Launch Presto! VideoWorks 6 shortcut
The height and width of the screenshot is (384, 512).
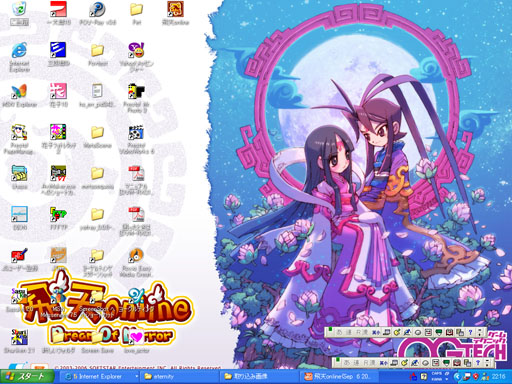(136, 132)
